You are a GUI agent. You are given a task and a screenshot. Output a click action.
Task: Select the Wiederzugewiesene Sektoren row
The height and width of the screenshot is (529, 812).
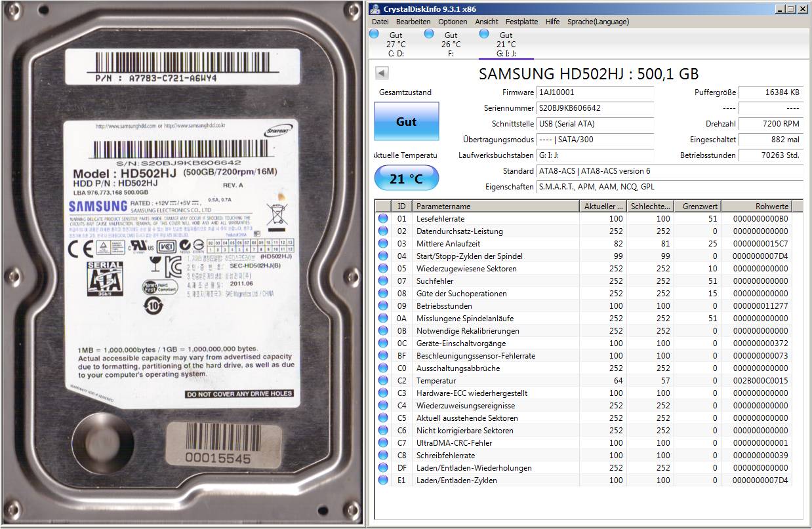[x=496, y=269]
